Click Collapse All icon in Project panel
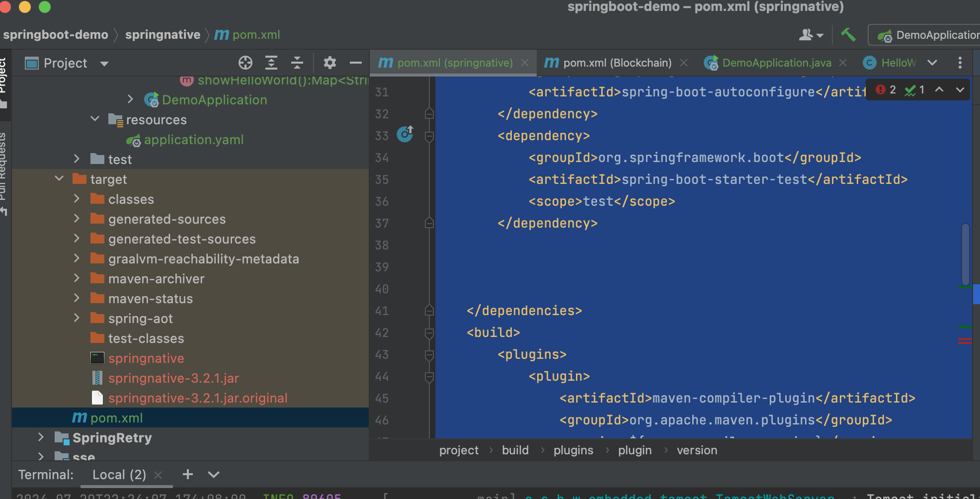980x499 pixels. pos(297,63)
